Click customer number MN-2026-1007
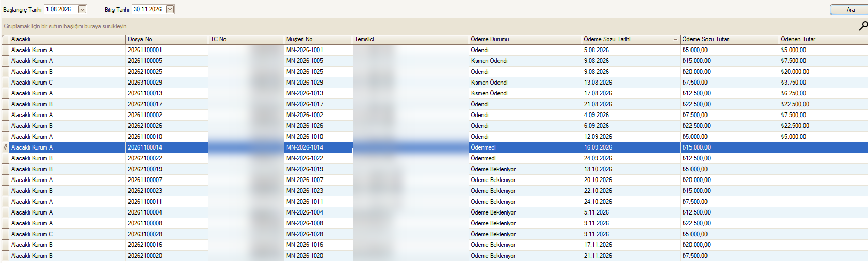Viewport: 868px width, 263px height. 304,180
